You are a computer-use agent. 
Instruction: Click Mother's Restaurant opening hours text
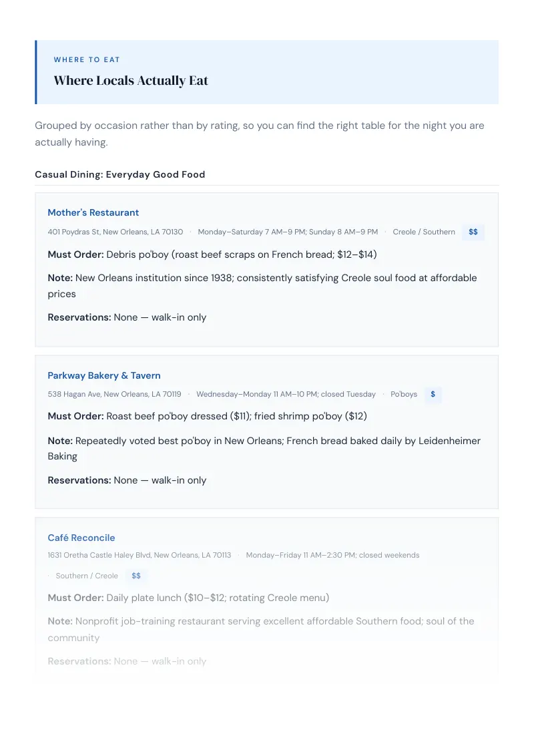click(288, 232)
